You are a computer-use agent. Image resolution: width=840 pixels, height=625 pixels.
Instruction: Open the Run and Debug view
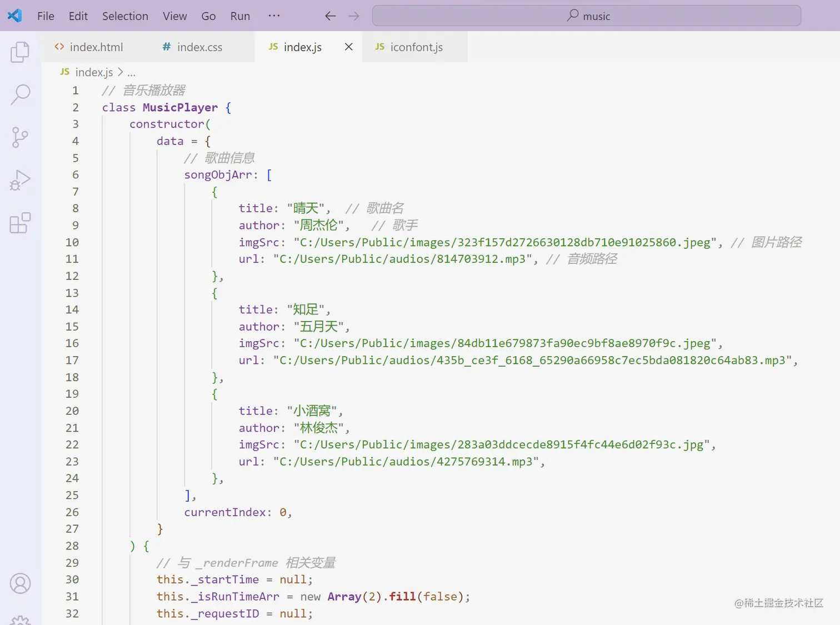(20, 180)
